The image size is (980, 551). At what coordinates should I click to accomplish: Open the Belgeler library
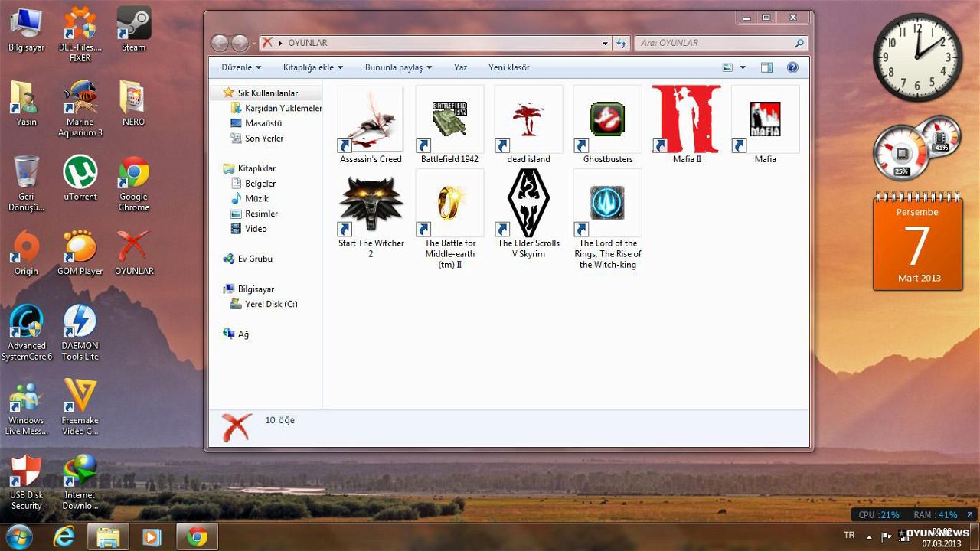[x=253, y=184]
